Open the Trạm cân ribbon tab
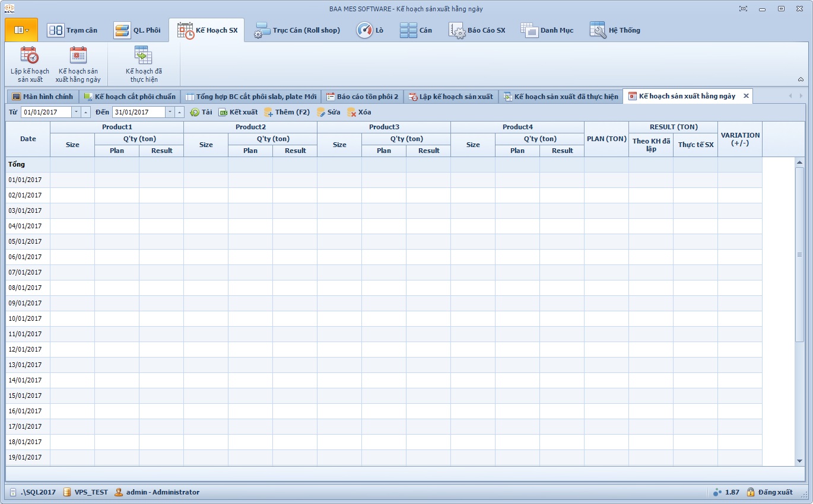Viewport: 813px width, 504px height. [72, 30]
